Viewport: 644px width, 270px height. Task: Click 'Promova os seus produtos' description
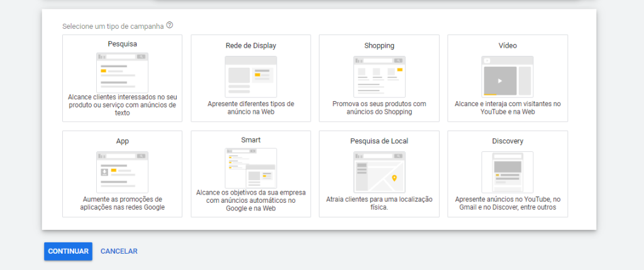[379, 107]
